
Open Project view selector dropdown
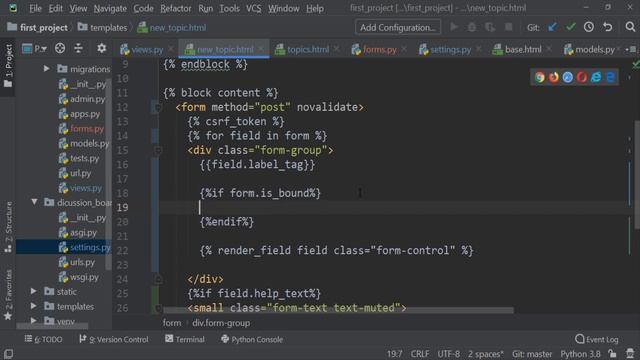tap(34, 49)
